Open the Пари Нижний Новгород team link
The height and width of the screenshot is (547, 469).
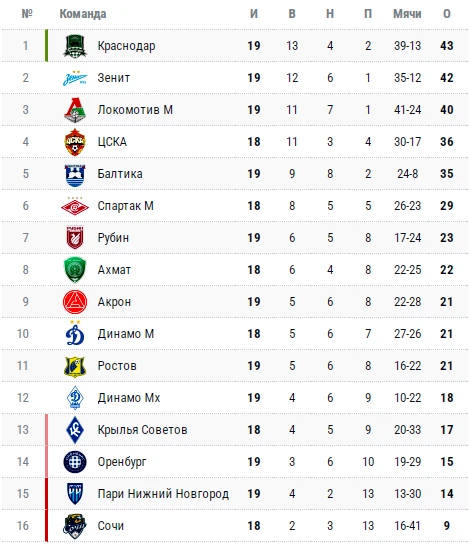(x=163, y=494)
